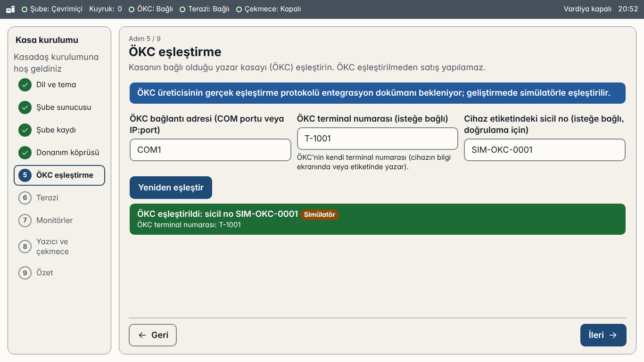This screenshot has height=362, width=644.
Task: Click the Çekmece Kapalı status indicator
Action: 269,9
